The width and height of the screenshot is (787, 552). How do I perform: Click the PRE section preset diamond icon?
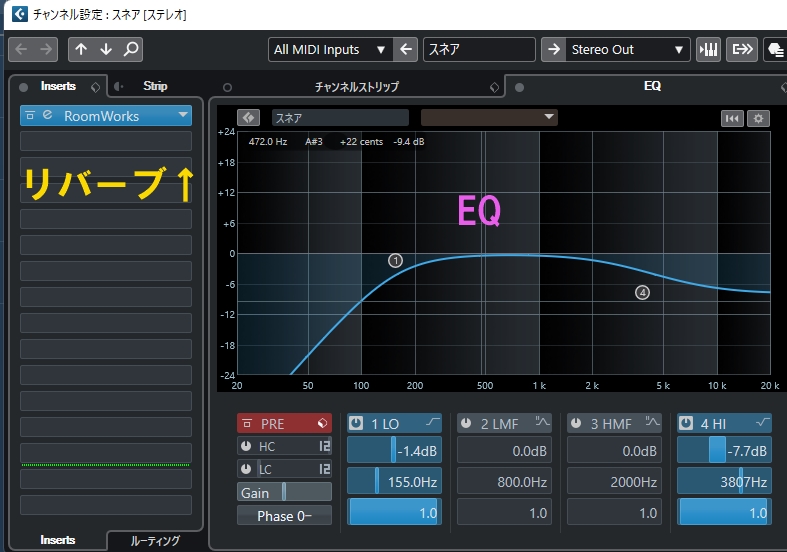(x=322, y=424)
